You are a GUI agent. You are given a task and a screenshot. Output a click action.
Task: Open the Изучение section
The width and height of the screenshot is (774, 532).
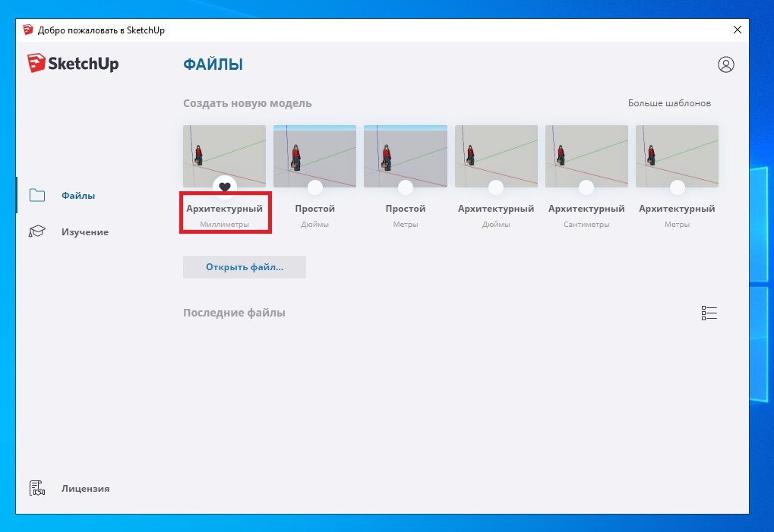(x=85, y=231)
